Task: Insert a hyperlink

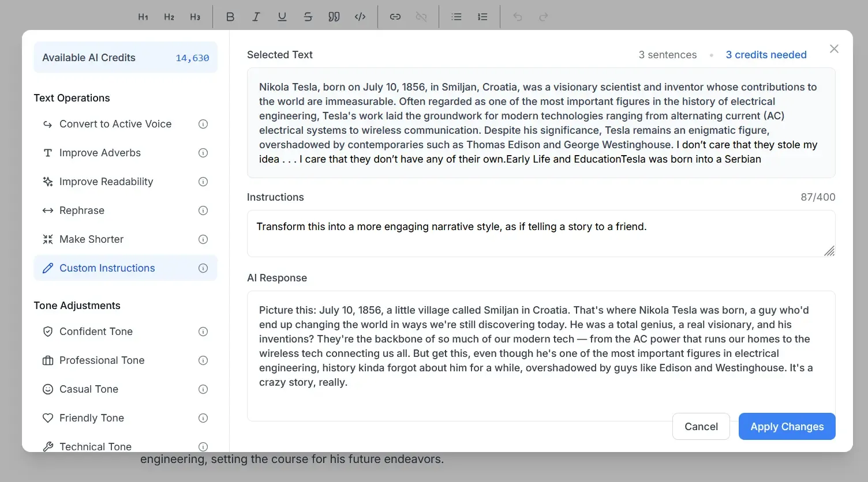Action: tap(395, 17)
